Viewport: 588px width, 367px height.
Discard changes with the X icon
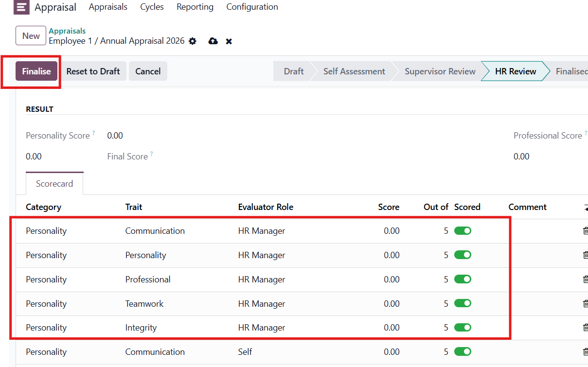tap(229, 41)
